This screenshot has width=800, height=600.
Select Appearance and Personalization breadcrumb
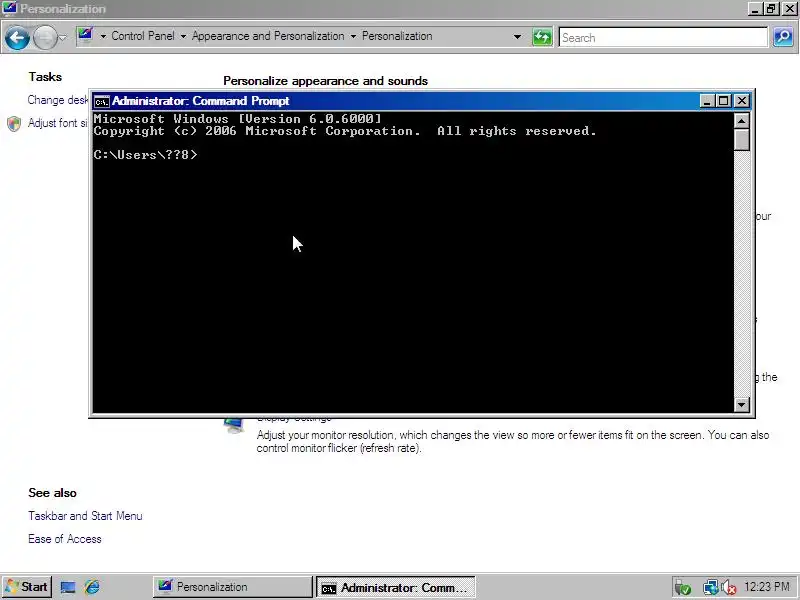pyautogui.click(x=268, y=36)
